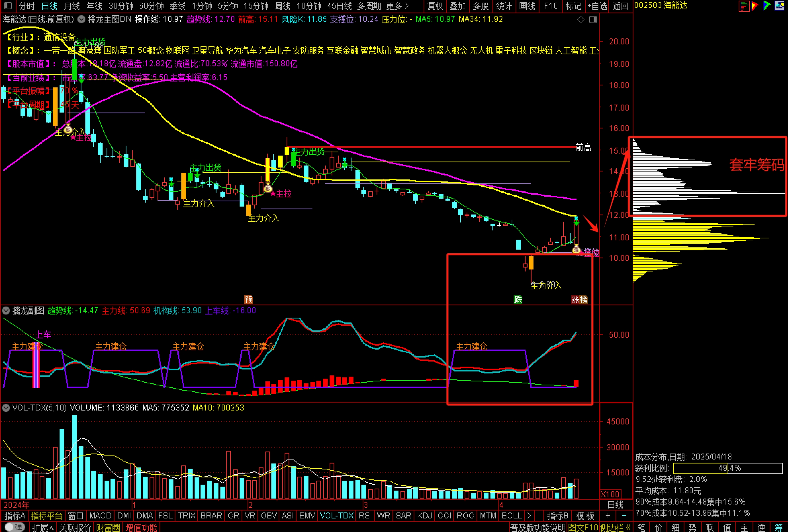Click the side panel layout icon

593,20
